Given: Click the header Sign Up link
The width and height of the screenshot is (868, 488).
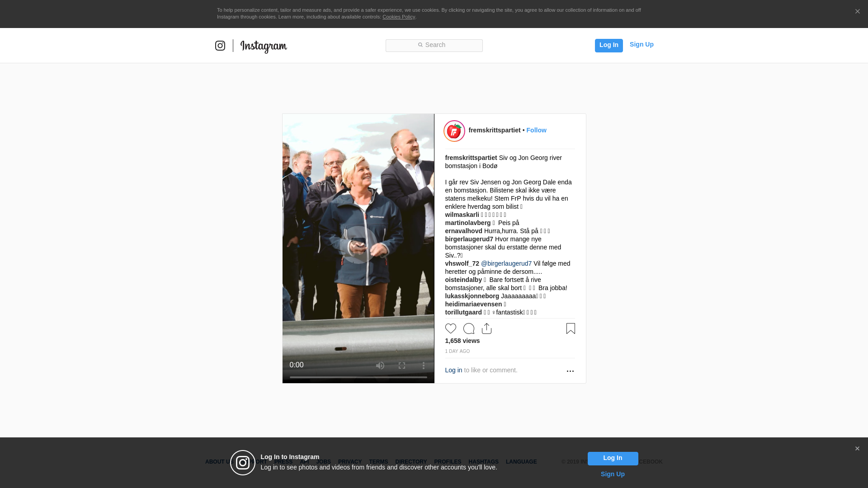Looking at the screenshot, I should coord(642,44).
